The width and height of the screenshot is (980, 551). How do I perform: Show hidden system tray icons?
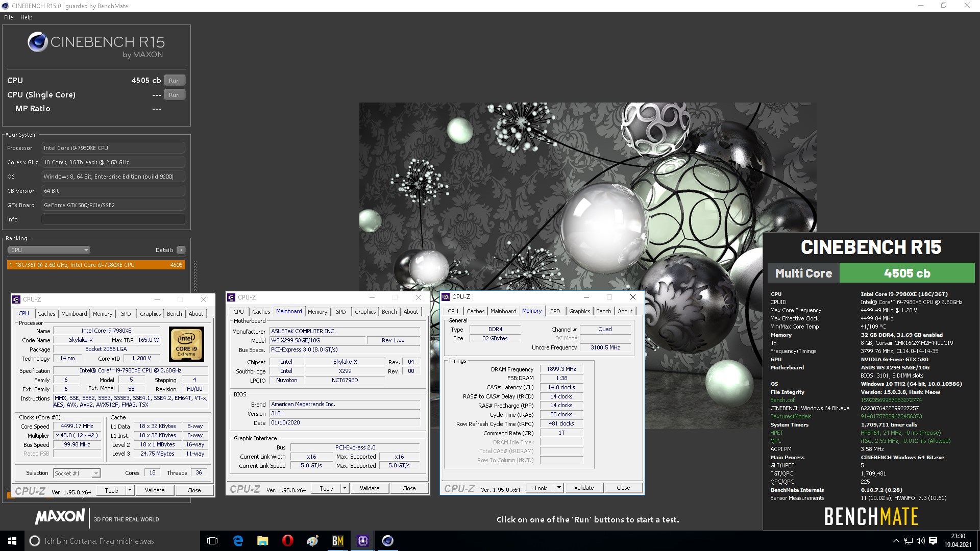click(x=896, y=541)
